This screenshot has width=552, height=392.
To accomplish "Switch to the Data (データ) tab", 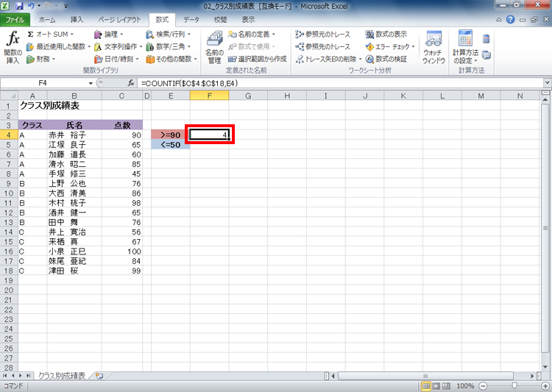I will coord(191,20).
